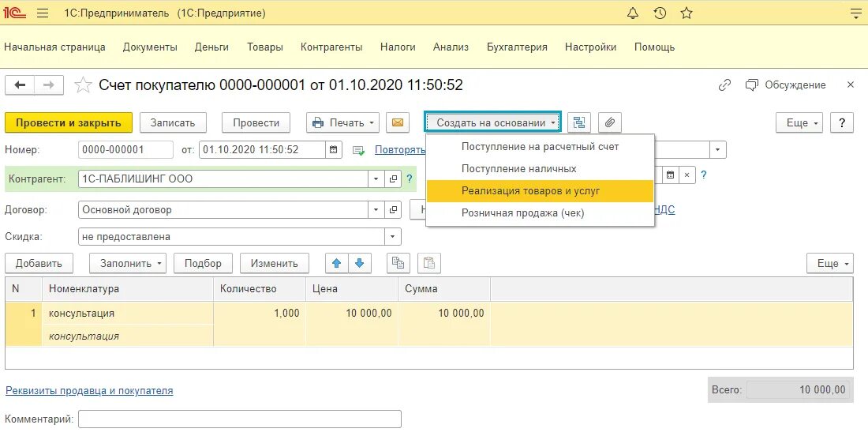The width and height of the screenshot is (868, 436).
Task: Click the Провести button
Action: tap(256, 122)
